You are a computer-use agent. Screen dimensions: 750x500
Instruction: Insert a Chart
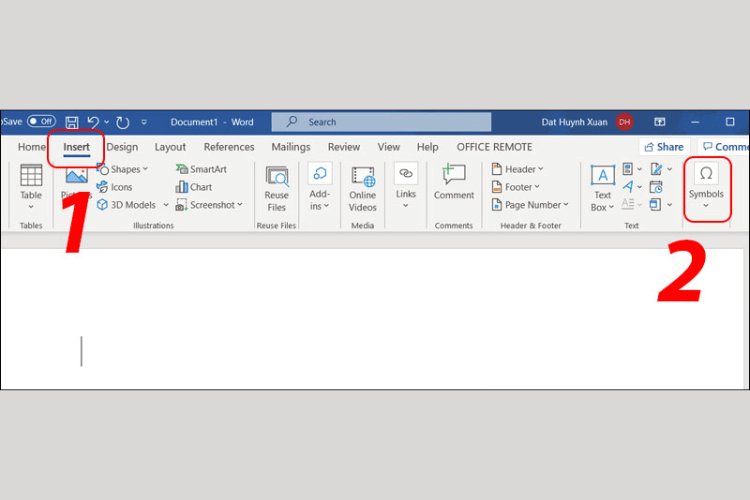[194, 187]
